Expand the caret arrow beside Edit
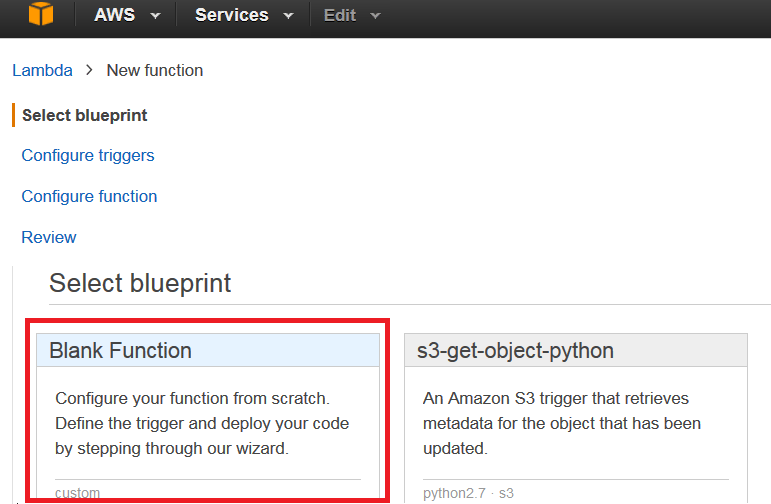 tap(376, 16)
